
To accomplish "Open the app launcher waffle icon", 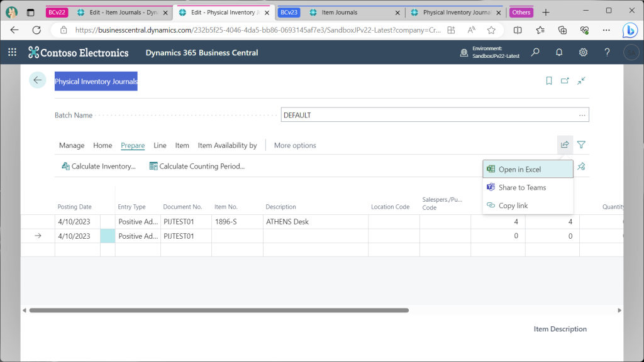I will click(13, 52).
